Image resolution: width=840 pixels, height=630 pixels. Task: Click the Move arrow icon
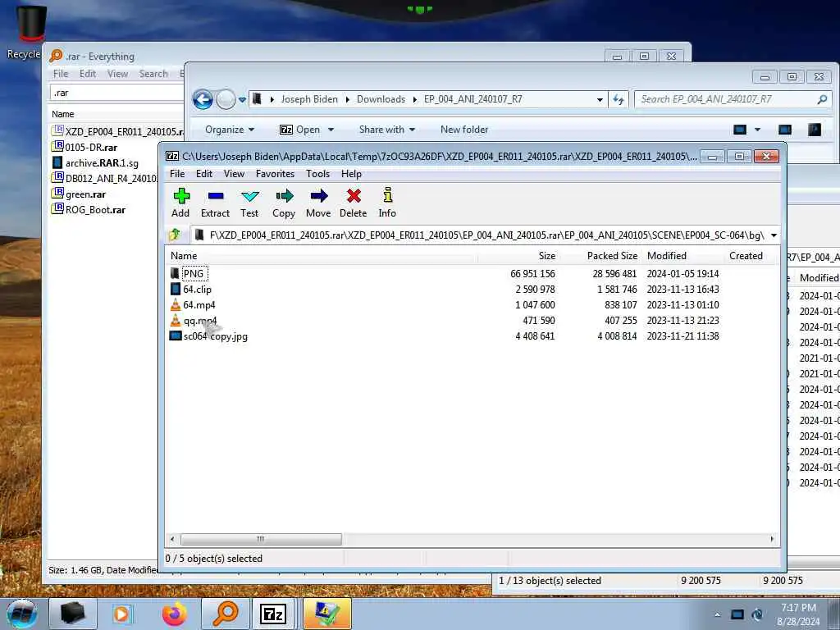click(x=318, y=203)
